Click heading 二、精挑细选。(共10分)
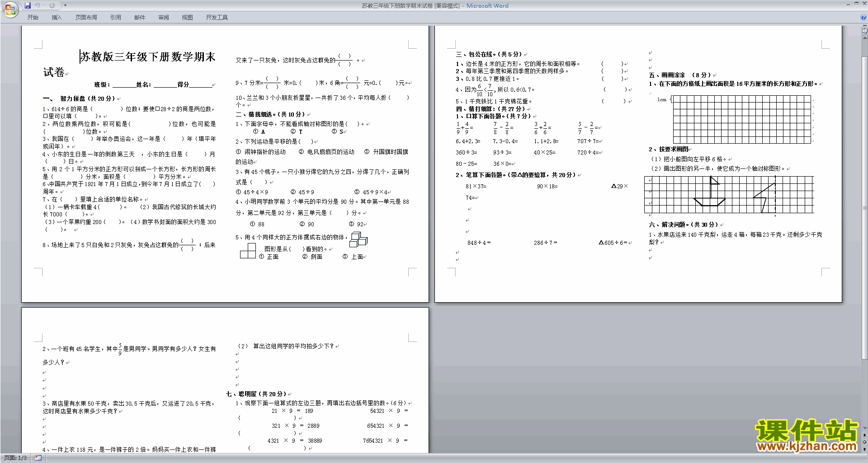 pos(270,114)
